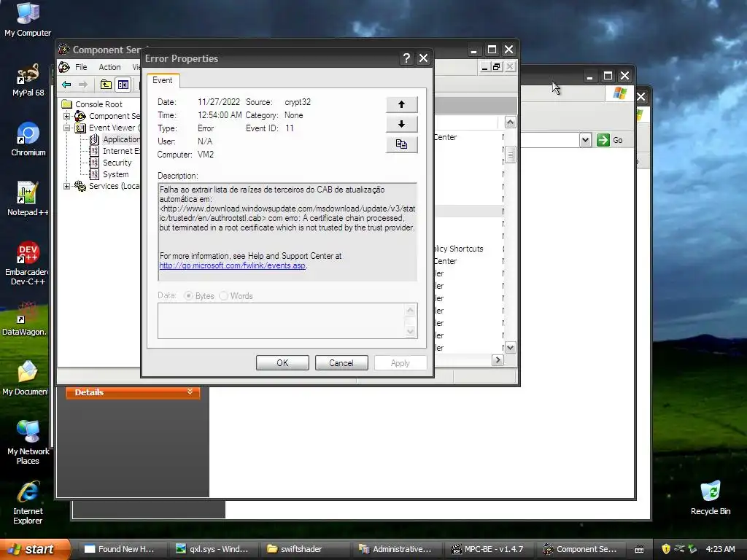Show previous event with up arrow
The width and height of the screenshot is (747, 560).
402,104
